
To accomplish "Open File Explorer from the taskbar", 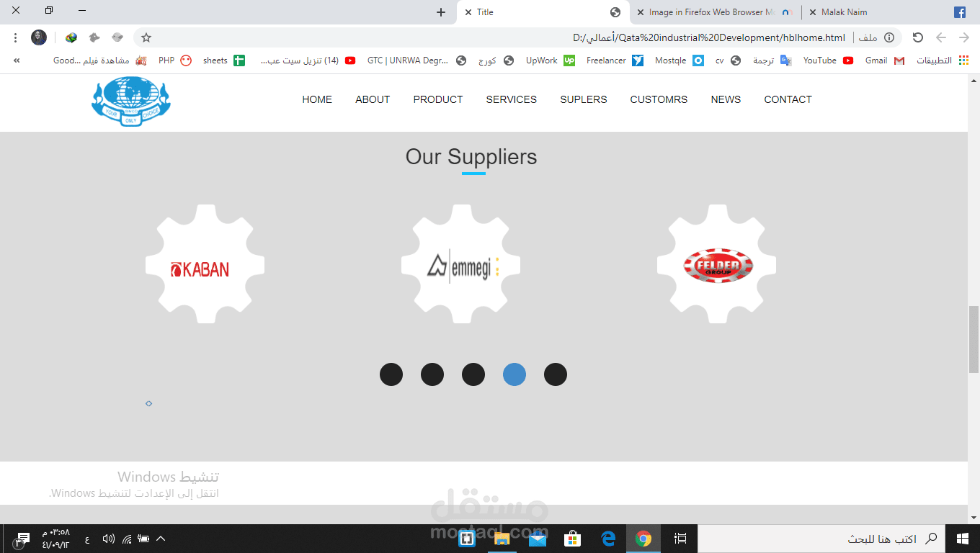I will click(502, 539).
